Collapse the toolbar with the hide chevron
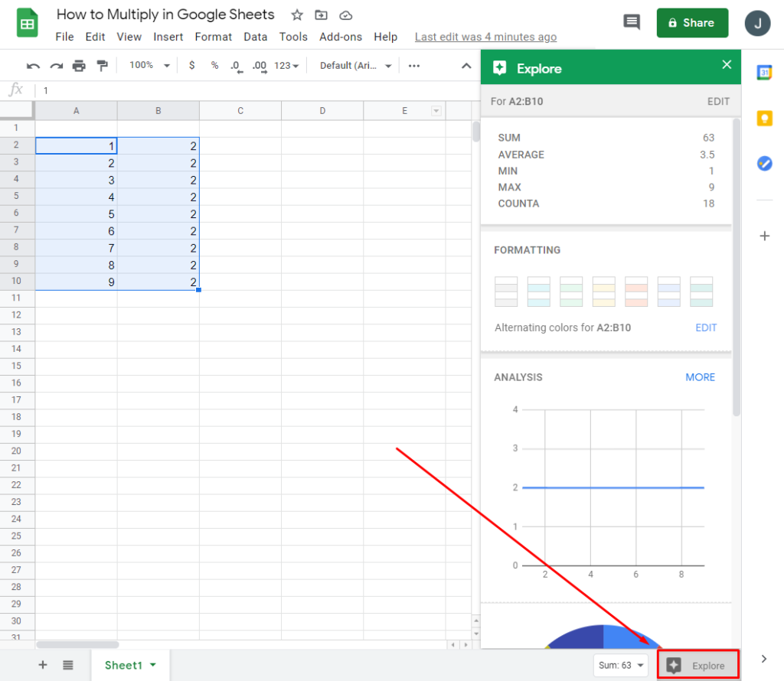This screenshot has width=784, height=681. coord(465,65)
